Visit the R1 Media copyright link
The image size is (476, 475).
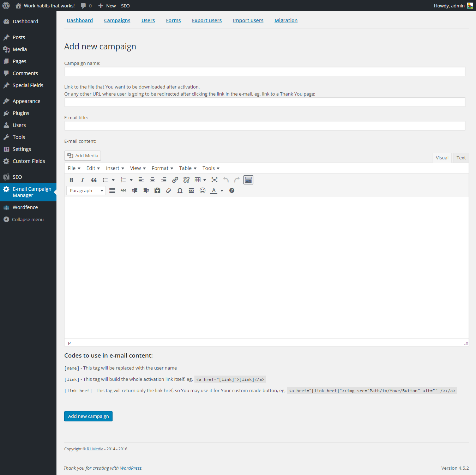[95, 449]
